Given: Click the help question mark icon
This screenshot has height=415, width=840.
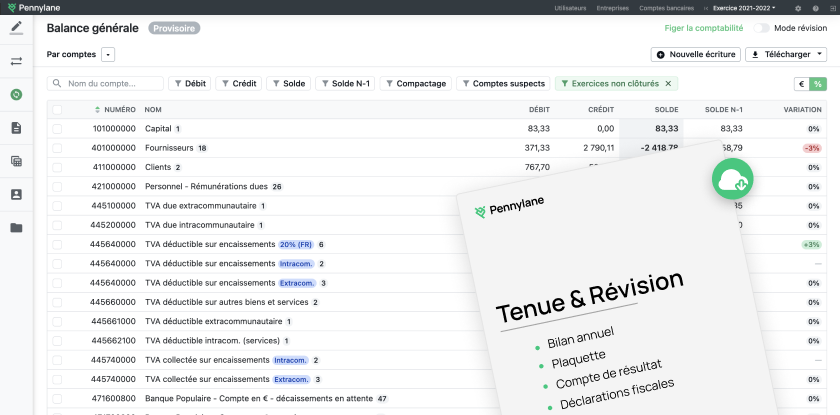Looking at the screenshot, I should tap(815, 8).
